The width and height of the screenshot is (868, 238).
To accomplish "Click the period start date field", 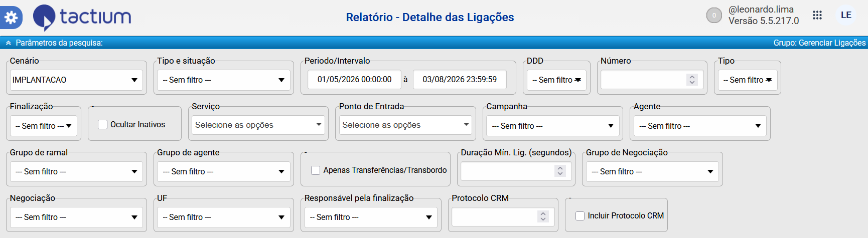I will click(354, 79).
